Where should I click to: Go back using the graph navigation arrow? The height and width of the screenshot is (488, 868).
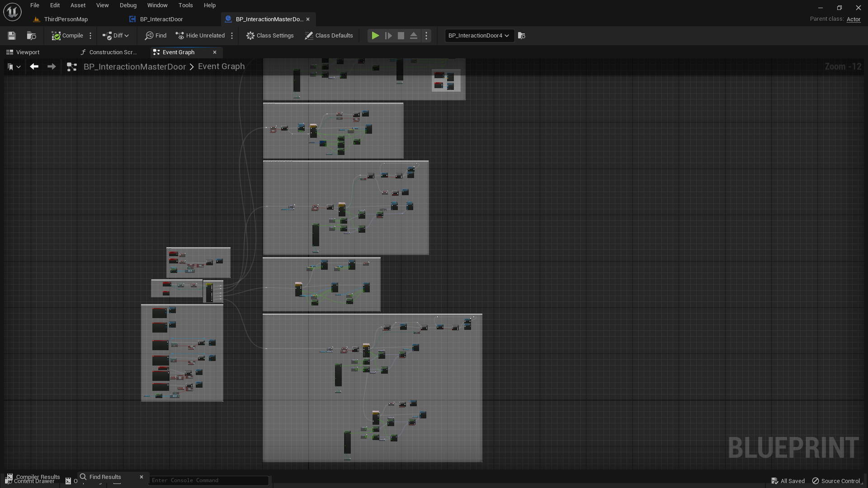(34, 66)
